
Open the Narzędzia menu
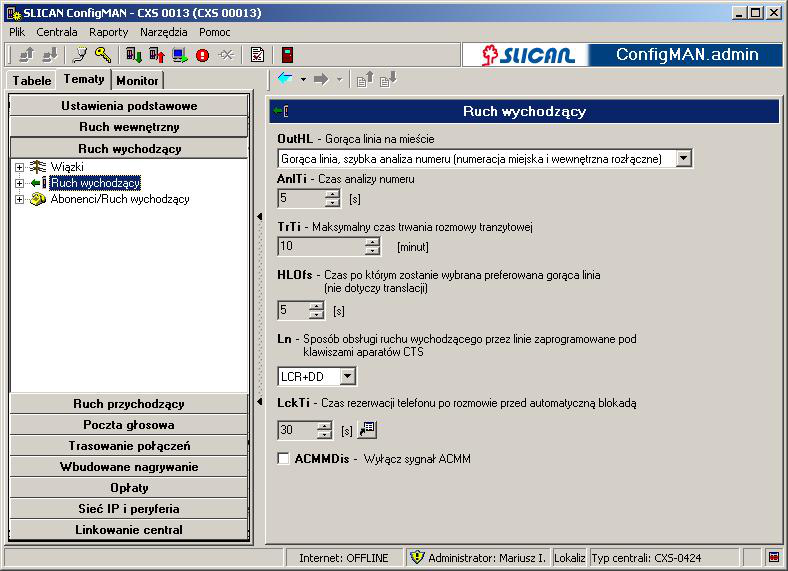pos(164,32)
